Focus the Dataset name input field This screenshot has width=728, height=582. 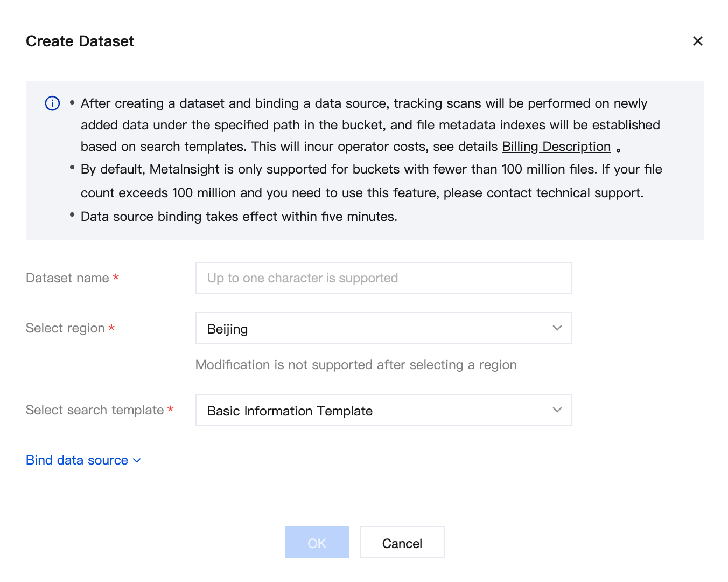pos(383,278)
